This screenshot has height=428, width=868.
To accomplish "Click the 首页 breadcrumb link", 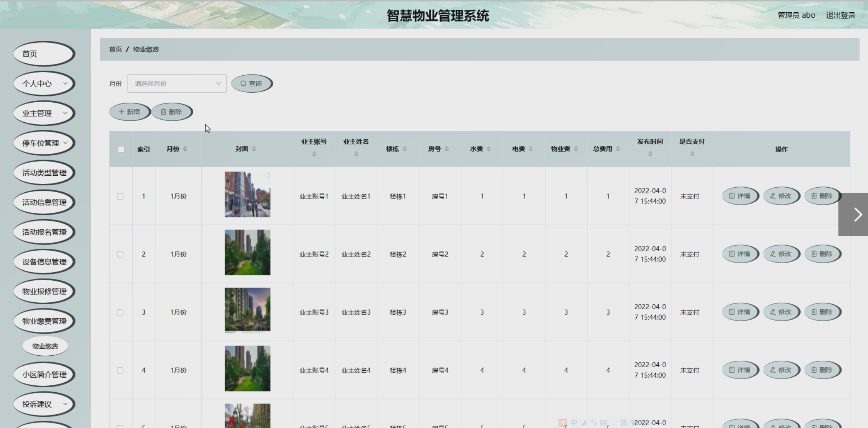I will [115, 49].
